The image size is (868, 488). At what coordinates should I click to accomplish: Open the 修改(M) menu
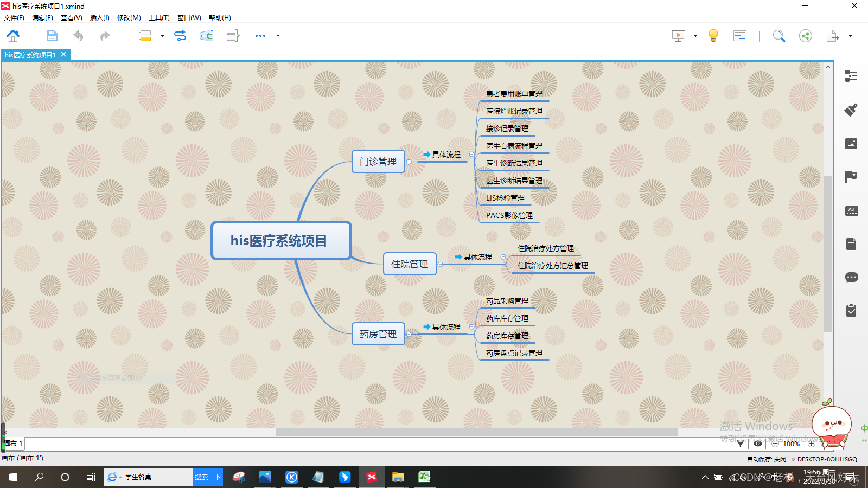point(129,17)
